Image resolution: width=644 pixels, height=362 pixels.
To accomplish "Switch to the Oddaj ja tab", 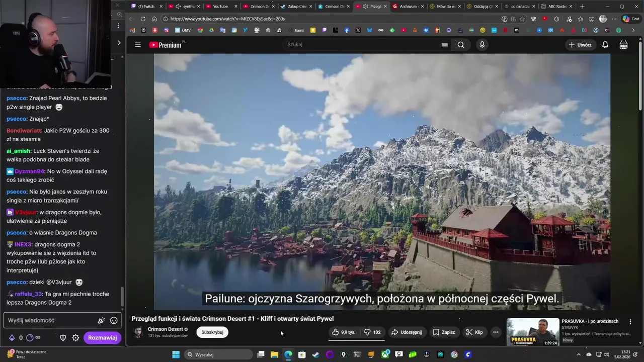I will point(483,7).
